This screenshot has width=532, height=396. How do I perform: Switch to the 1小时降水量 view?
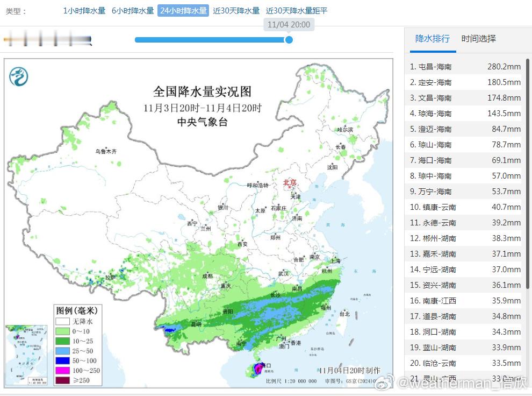tap(83, 10)
